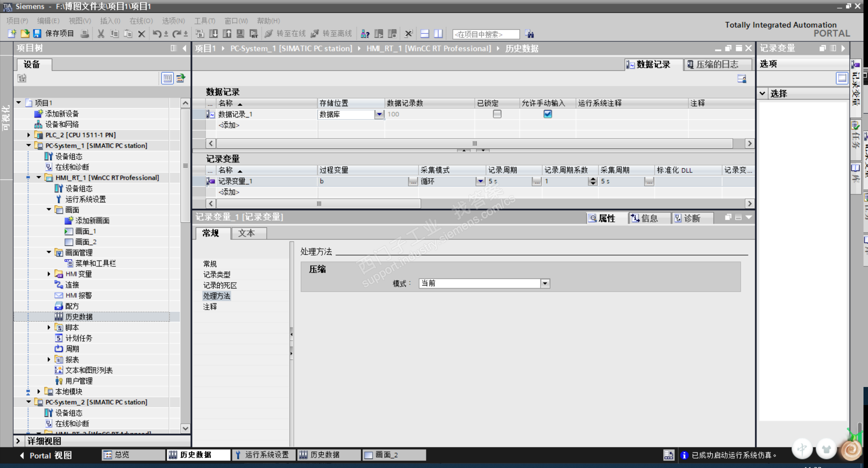Image resolution: width=868 pixels, height=468 pixels.
Task: Click the cut scissors icon
Action: [101, 34]
